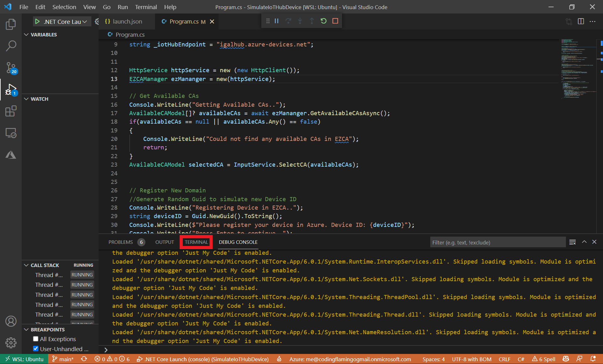Change line endings via CRLF
The width and height of the screenshot is (603, 364).
click(x=504, y=359)
